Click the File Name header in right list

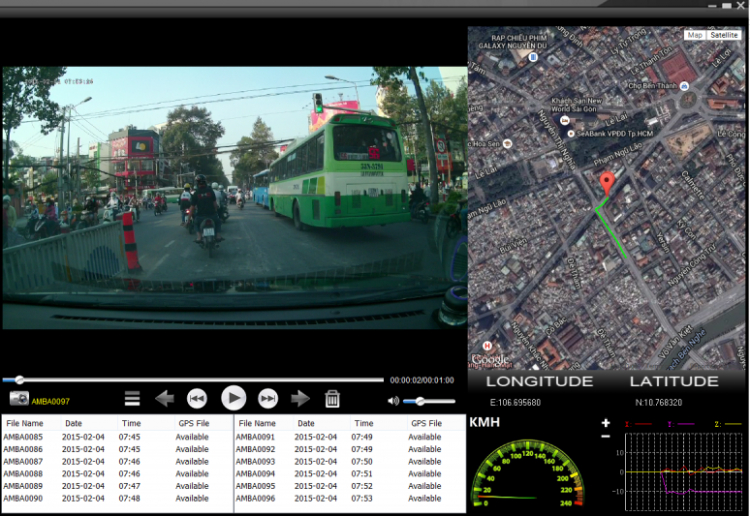click(x=257, y=423)
